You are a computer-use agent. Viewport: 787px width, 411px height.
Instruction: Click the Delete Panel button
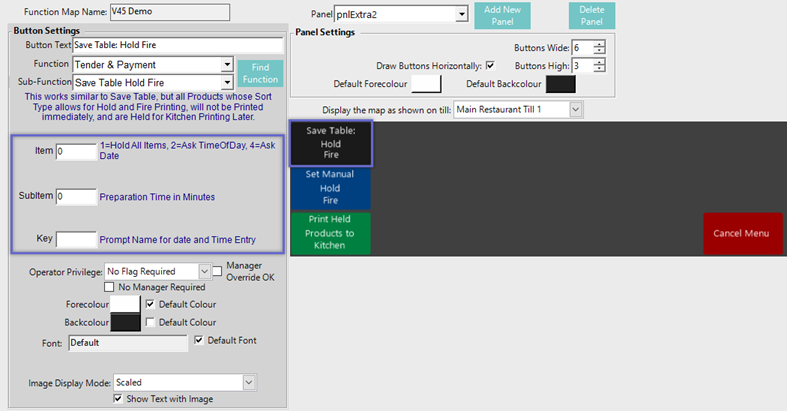tap(592, 16)
